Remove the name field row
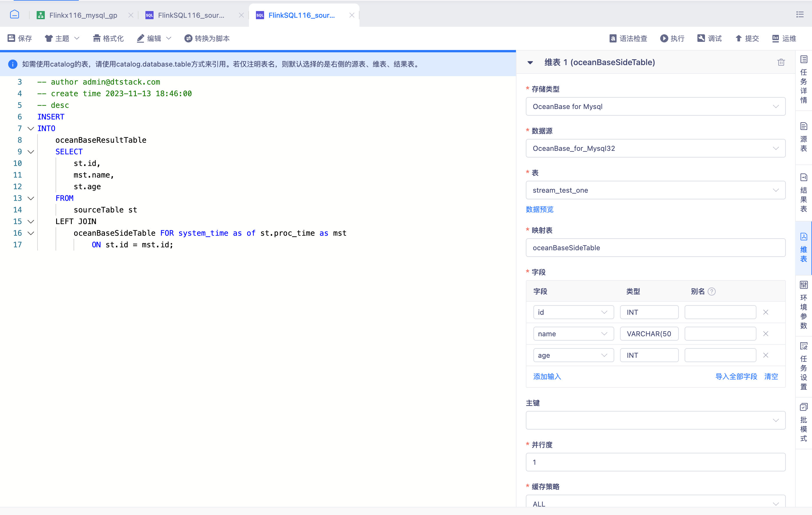This screenshot has height=515, width=812. 765,334
